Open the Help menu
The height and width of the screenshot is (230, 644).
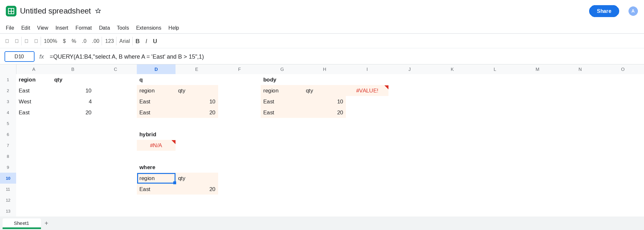(x=174, y=28)
